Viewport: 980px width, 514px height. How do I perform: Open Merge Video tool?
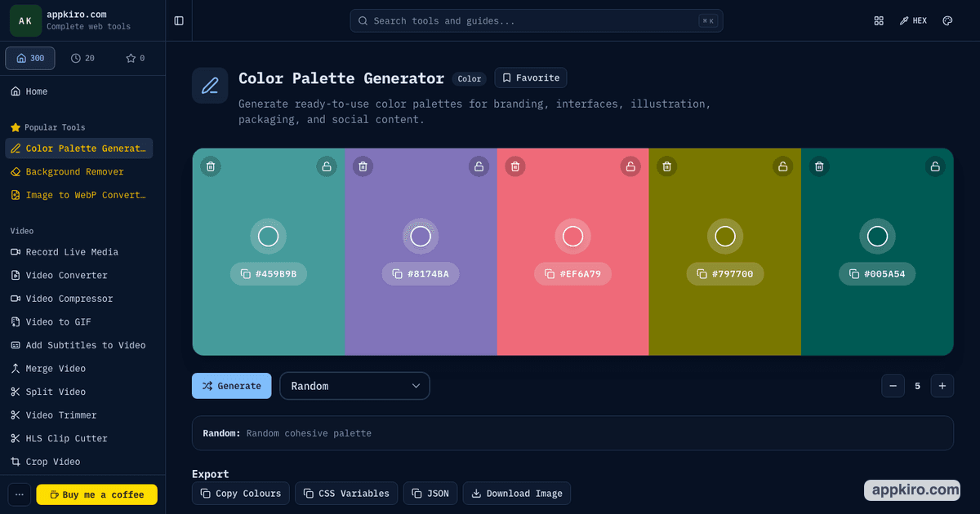coord(78,369)
